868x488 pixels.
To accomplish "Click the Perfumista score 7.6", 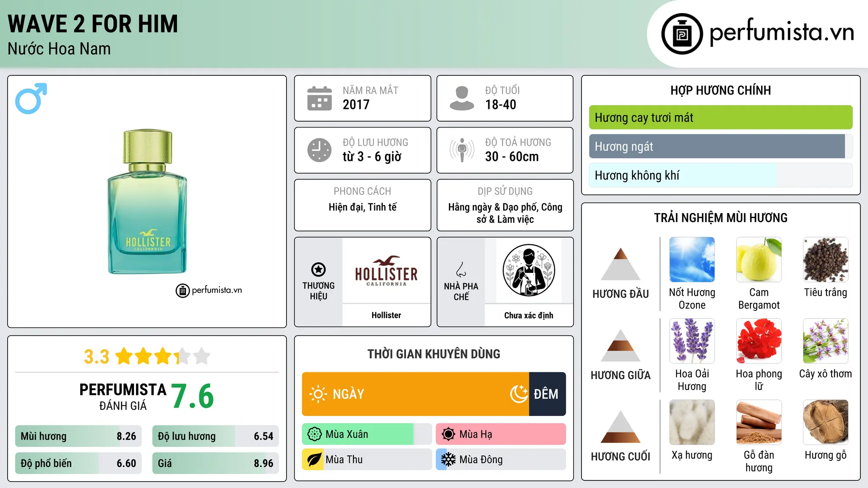I will point(192,396).
